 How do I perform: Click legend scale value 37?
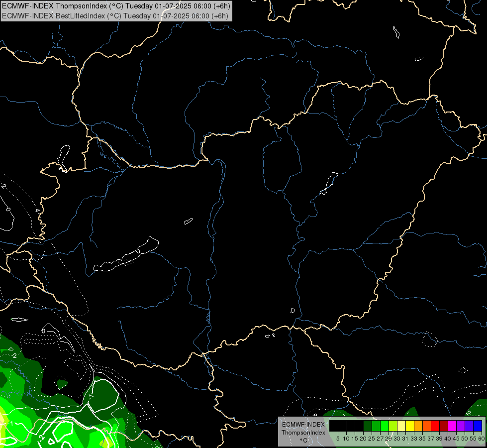431,439
